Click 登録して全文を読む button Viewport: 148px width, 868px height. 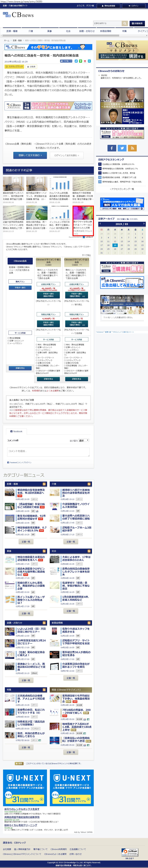click(30, 155)
